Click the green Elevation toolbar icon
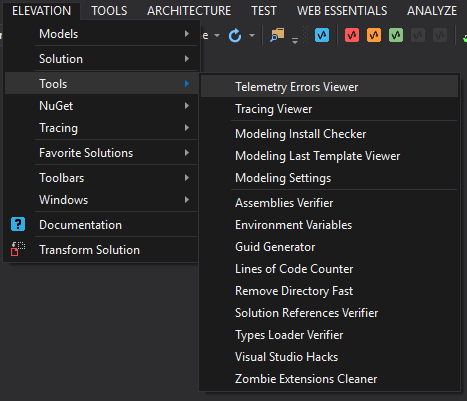The height and width of the screenshot is (401, 467). pos(396,35)
